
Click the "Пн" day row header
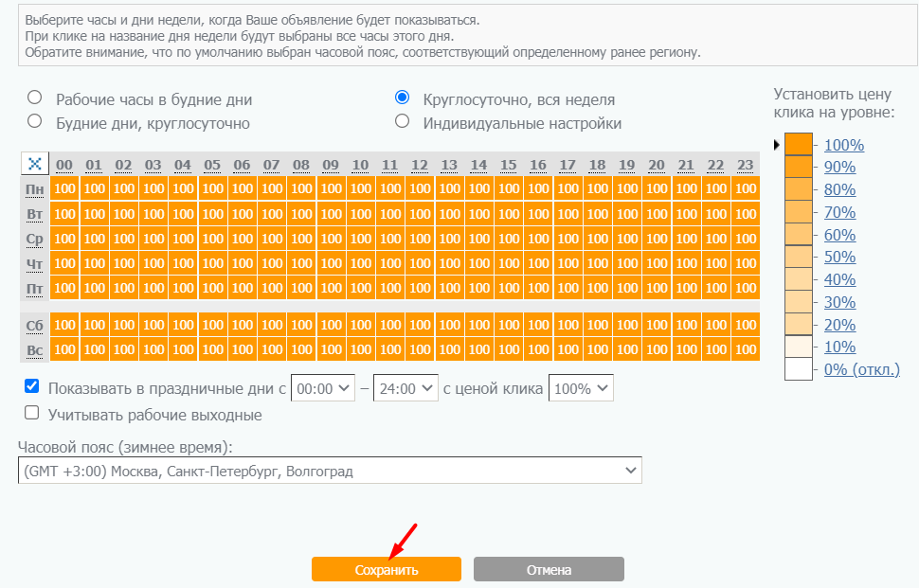click(35, 189)
